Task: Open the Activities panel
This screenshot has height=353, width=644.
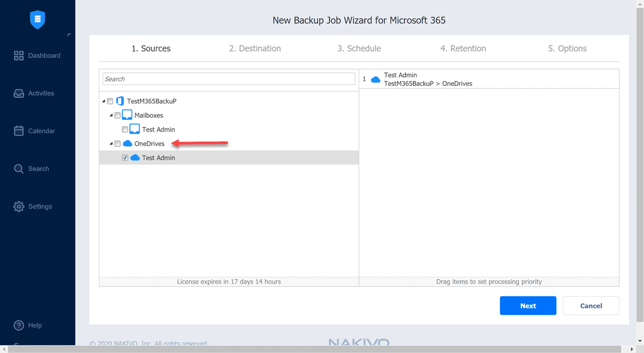Action: click(39, 93)
